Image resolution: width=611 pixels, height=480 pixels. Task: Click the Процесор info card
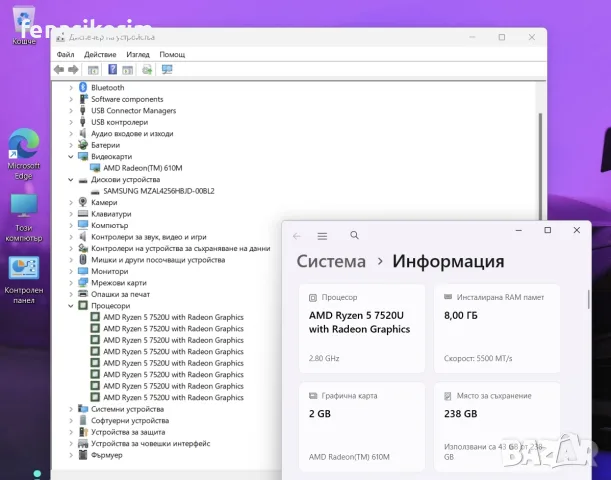coord(362,328)
